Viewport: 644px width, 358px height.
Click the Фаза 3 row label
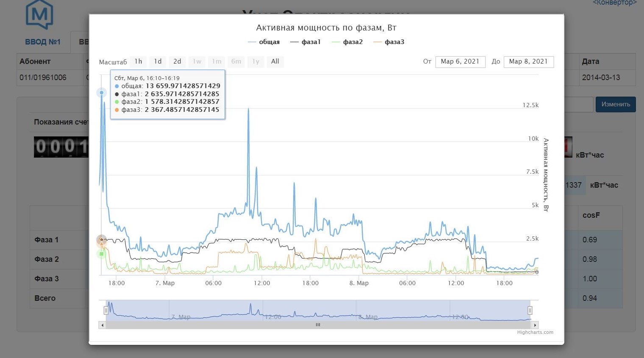(x=47, y=279)
